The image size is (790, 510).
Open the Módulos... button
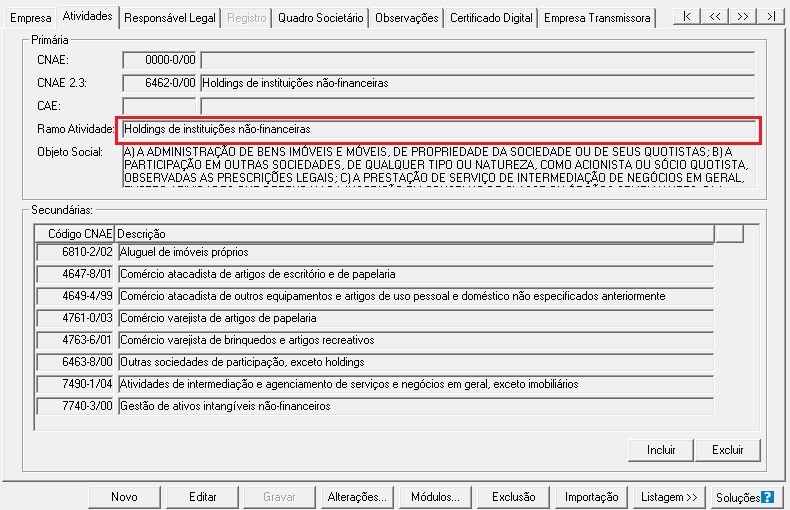click(x=435, y=497)
